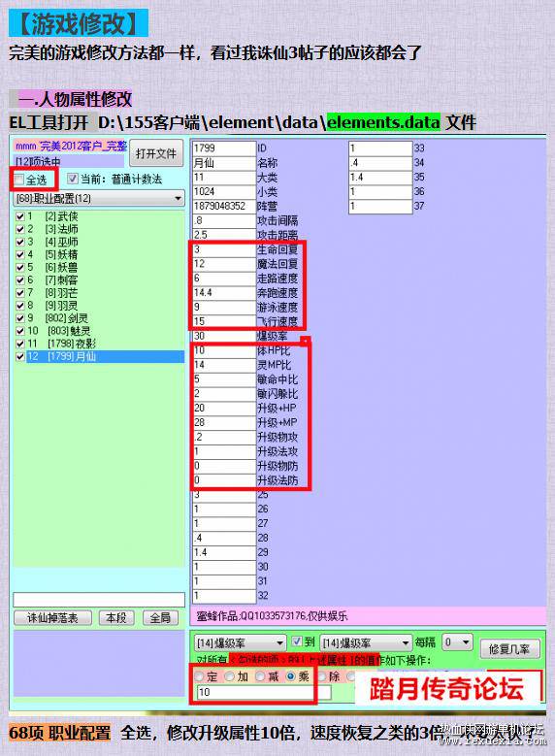Click the operation value field showing 10
The image size is (555, 756).
(263, 692)
